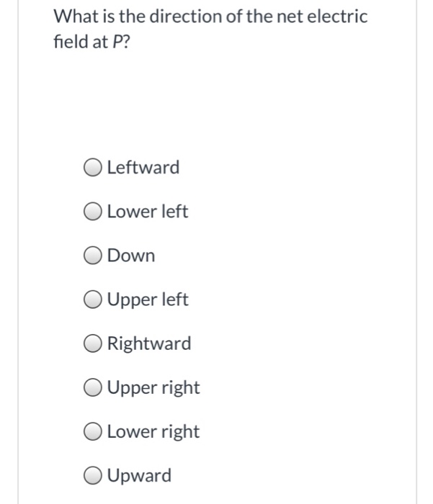Mark the Rightward radio button
Image resolution: width=433 pixels, height=504 pixels.
93,343
